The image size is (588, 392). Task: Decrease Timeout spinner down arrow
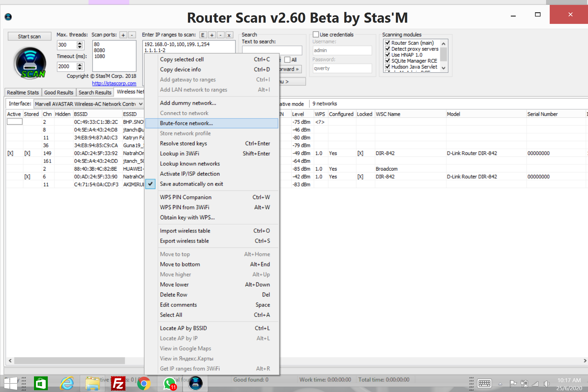[x=80, y=68]
